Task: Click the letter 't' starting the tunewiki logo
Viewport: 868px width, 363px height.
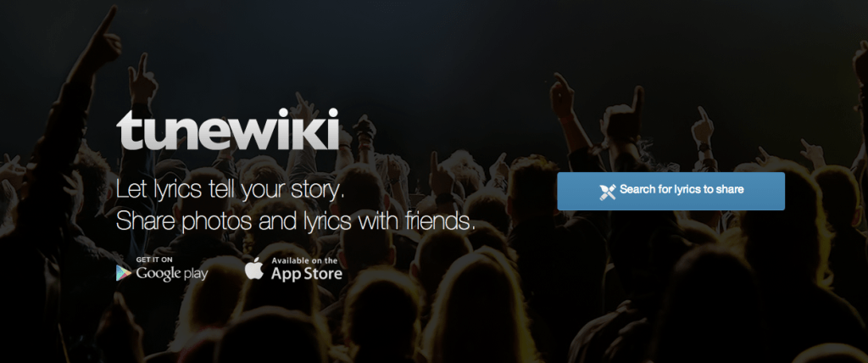Action: [x=125, y=130]
